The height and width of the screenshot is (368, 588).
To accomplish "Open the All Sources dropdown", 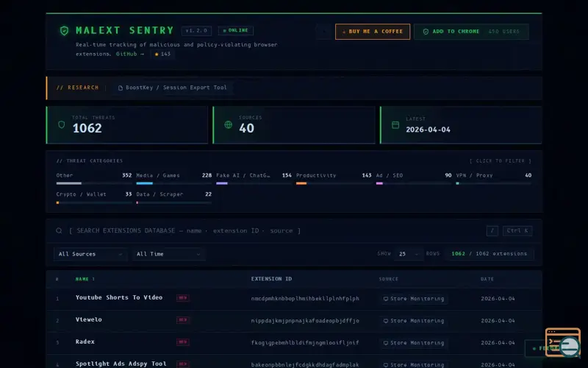I will click(x=90, y=254).
